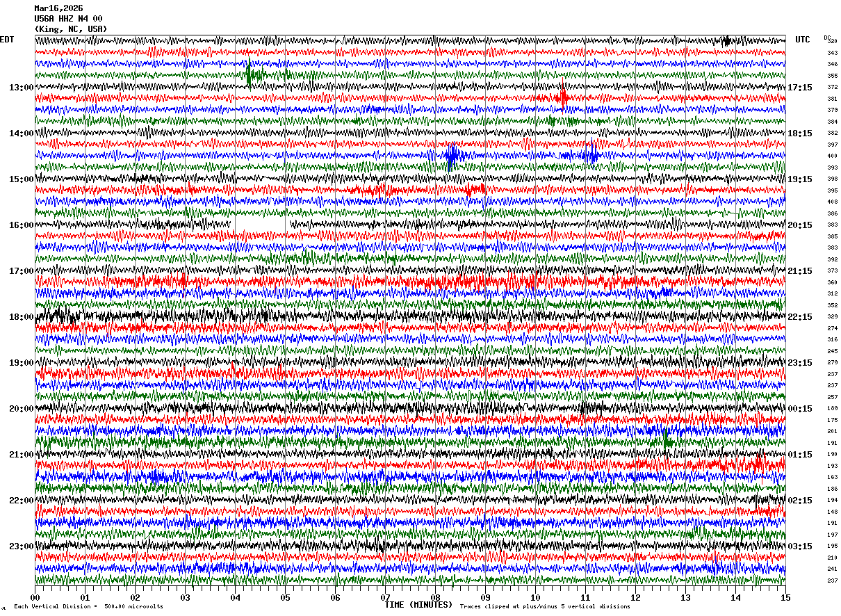Viewport: 841px width, 616px height.
Task: Click the DC offset value "210"
Action: point(832,558)
